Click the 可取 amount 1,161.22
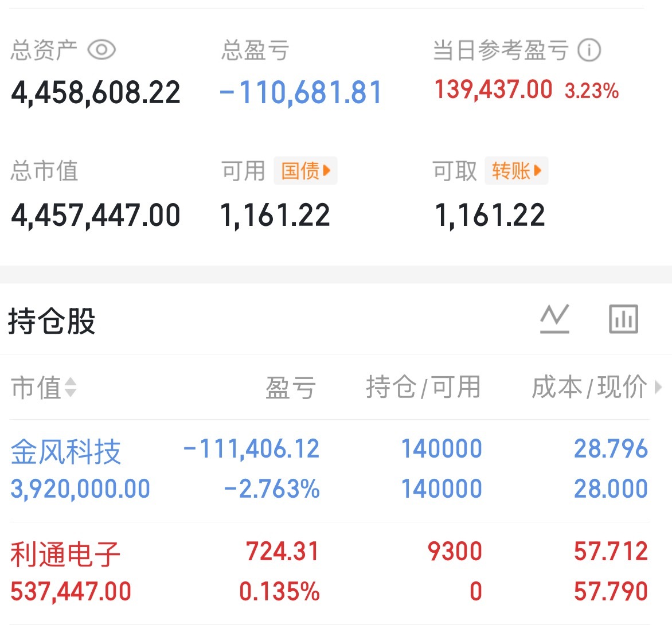 488,214
